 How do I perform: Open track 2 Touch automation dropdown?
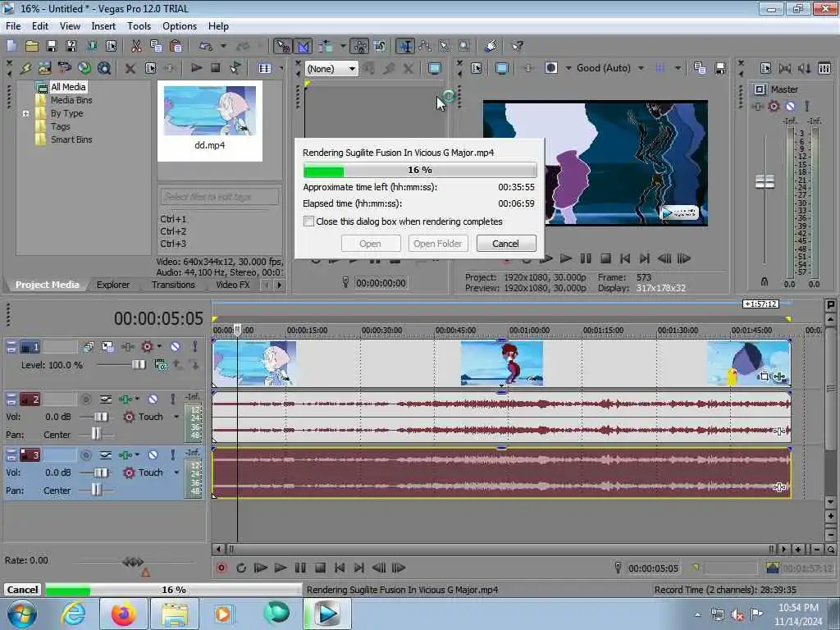click(176, 417)
